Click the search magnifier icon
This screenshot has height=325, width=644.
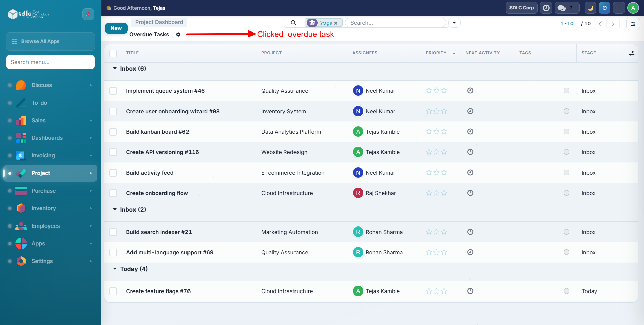[293, 23]
